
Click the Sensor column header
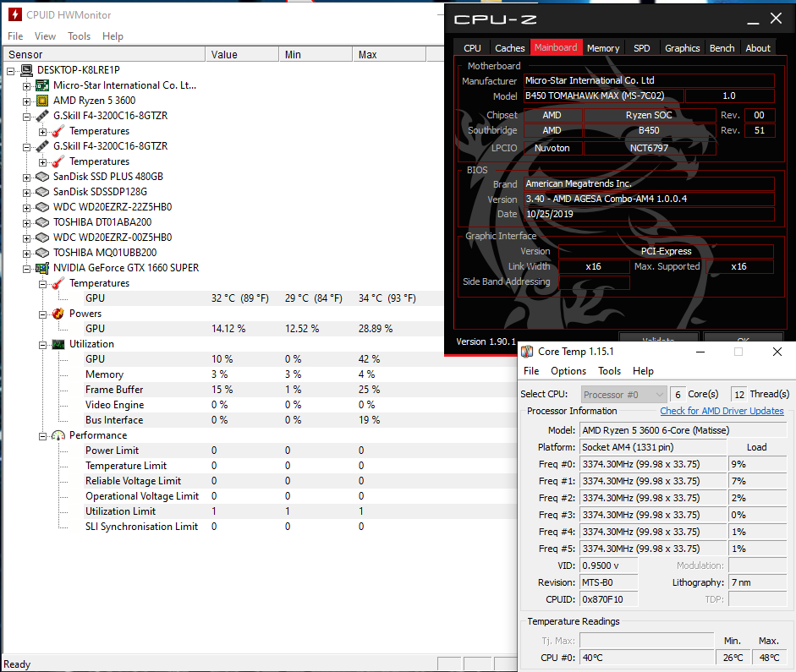pos(104,54)
